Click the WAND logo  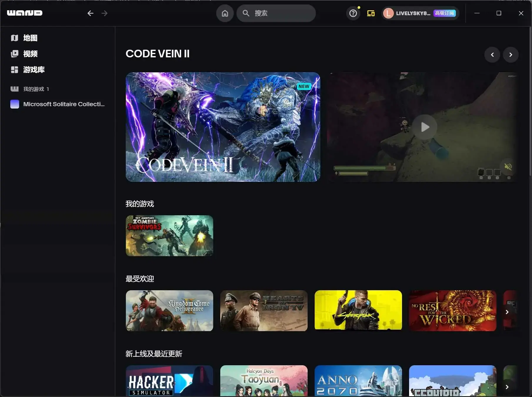[x=25, y=13]
